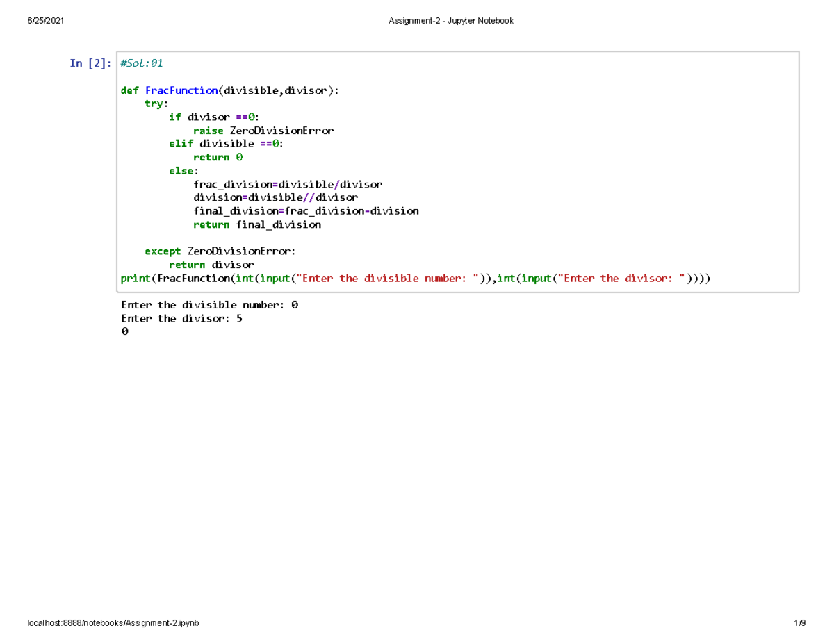This screenshot has height=644, width=834.
Task: Select the 0 output value
Action: click(x=125, y=331)
